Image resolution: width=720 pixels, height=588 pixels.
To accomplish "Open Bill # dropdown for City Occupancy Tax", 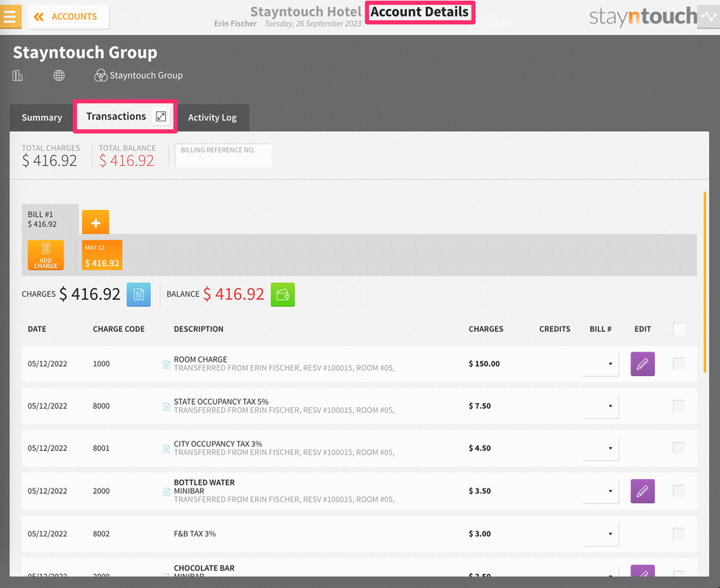I will [x=601, y=449].
